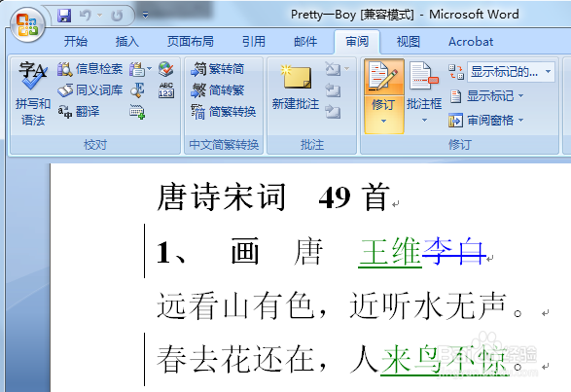Go to the previous comment

pos(333,90)
